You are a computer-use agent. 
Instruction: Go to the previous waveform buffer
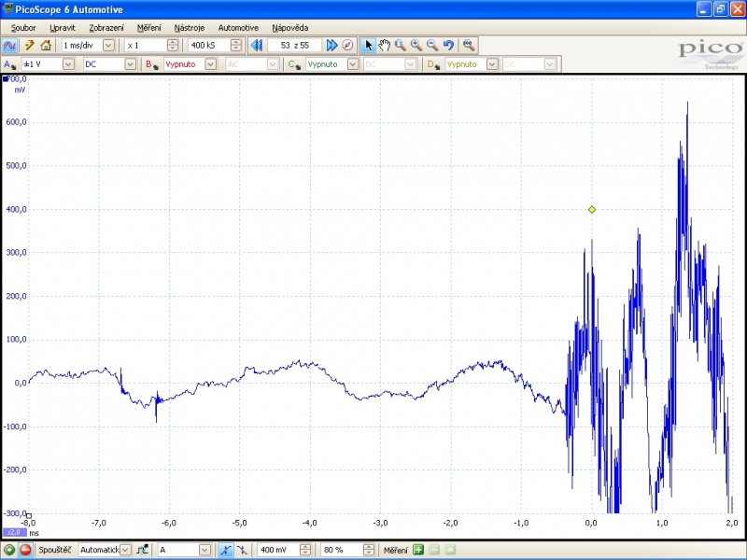(x=257, y=45)
